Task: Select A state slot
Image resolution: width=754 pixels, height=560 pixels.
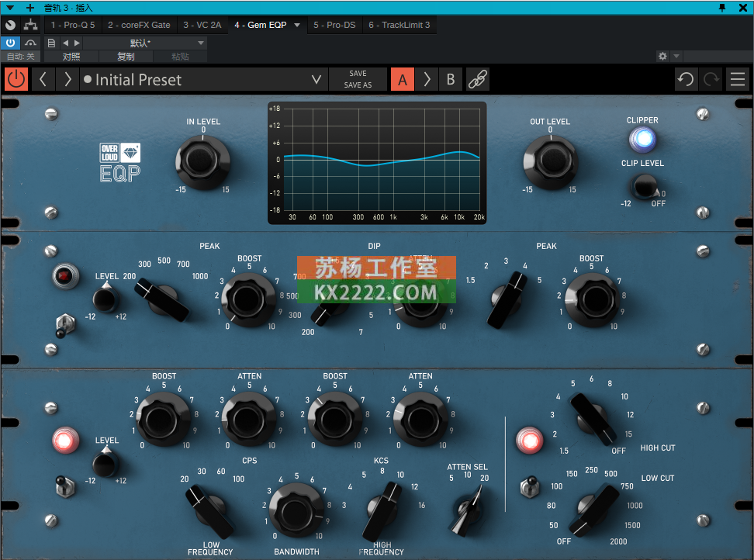Action: [402, 79]
